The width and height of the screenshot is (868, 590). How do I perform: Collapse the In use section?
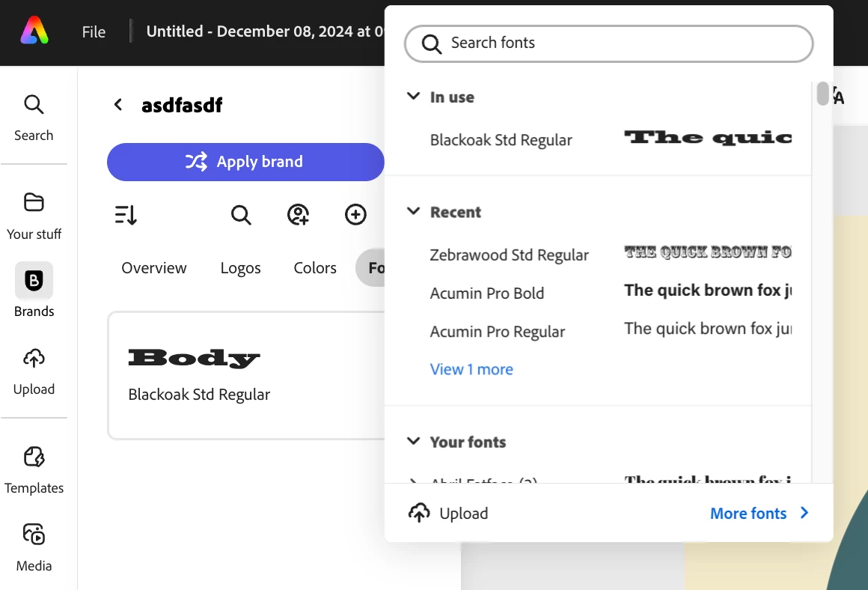pyautogui.click(x=413, y=97)
